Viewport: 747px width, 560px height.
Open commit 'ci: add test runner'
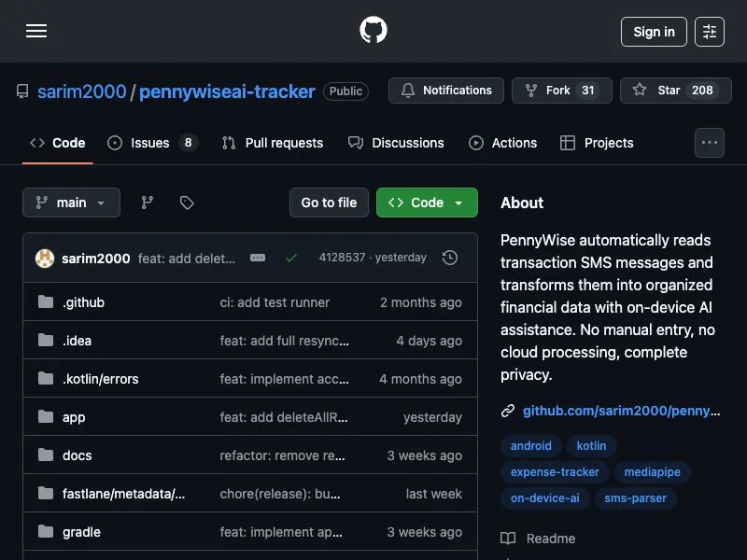(275, 302)
